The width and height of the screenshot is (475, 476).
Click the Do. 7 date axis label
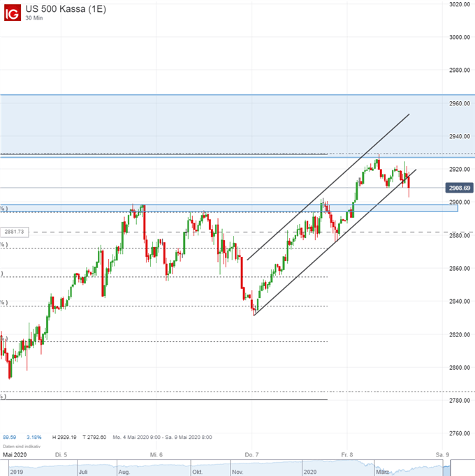click(251, 454)
